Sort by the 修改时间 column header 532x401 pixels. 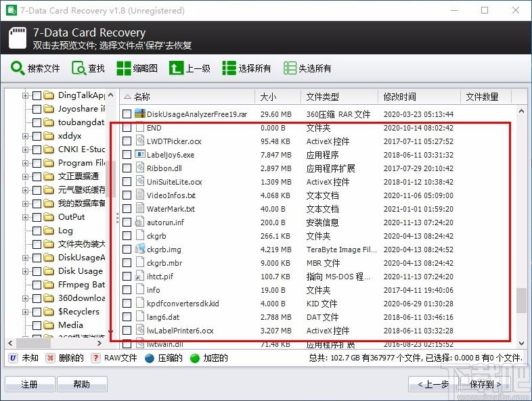point(420,97)
